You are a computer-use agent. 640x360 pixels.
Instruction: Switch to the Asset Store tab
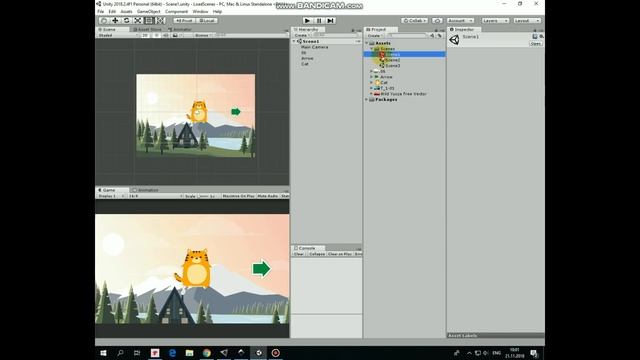147,29
